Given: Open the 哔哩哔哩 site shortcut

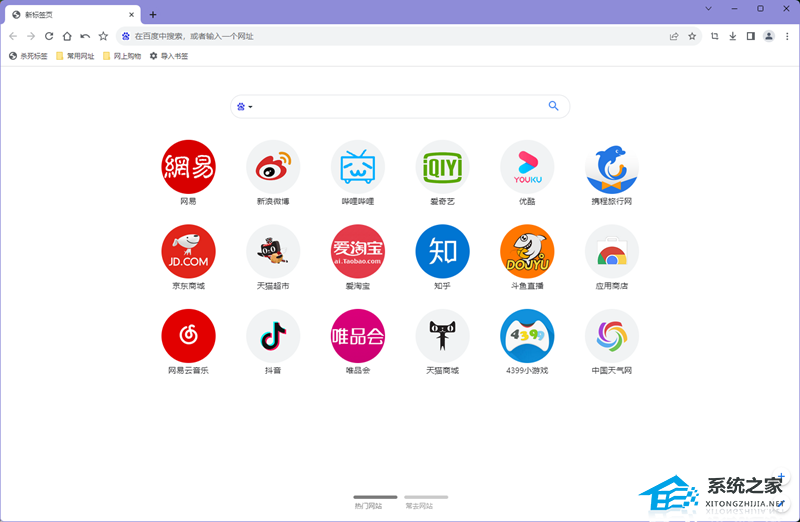Looking at the screenshot, I should pyautogui.click(x=357, y=167).
